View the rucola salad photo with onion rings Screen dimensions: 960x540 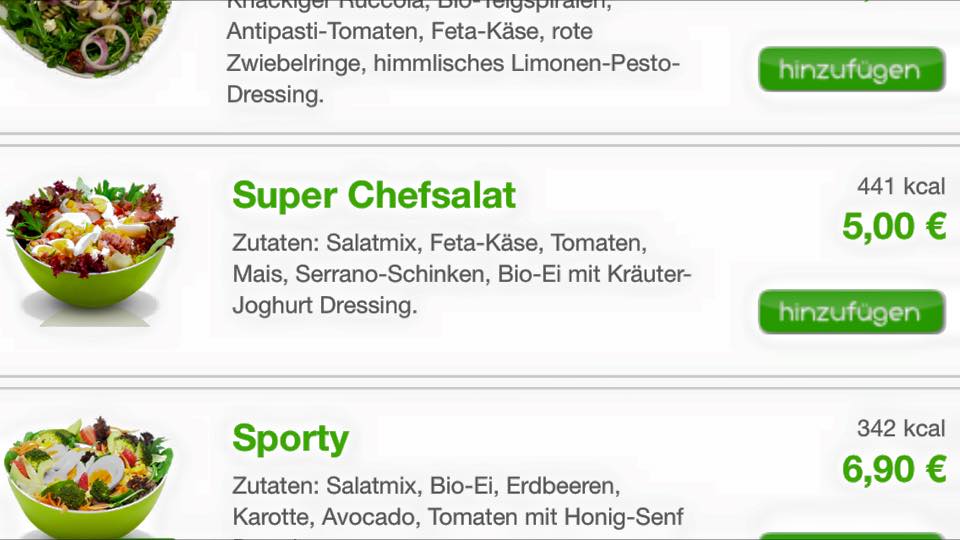point(86,38)
